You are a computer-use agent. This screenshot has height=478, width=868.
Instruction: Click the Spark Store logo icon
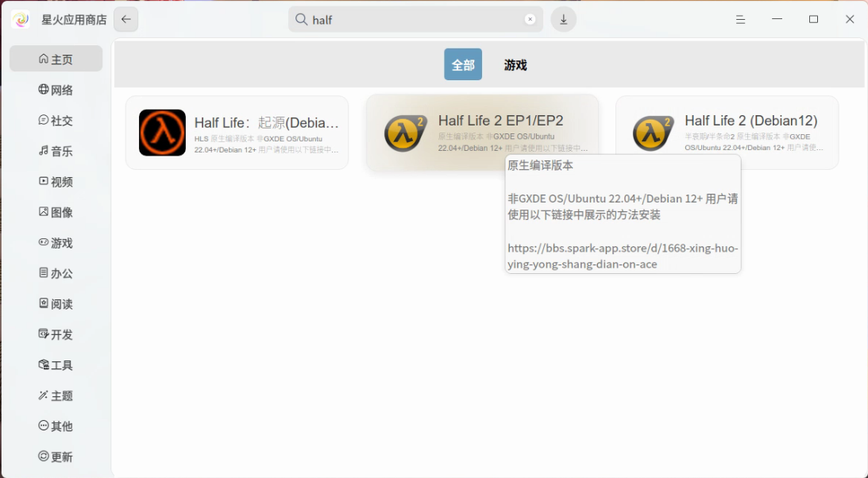tap(21, 19)
